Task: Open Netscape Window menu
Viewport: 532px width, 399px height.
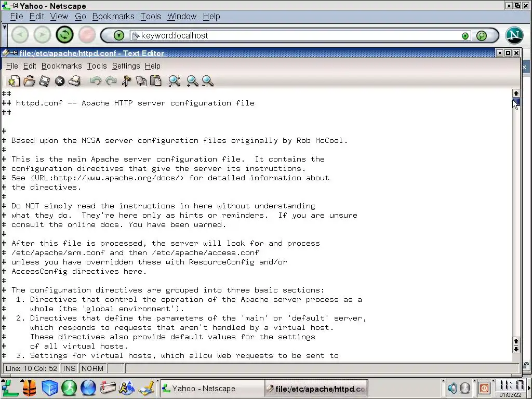Action: coord(182,16)
